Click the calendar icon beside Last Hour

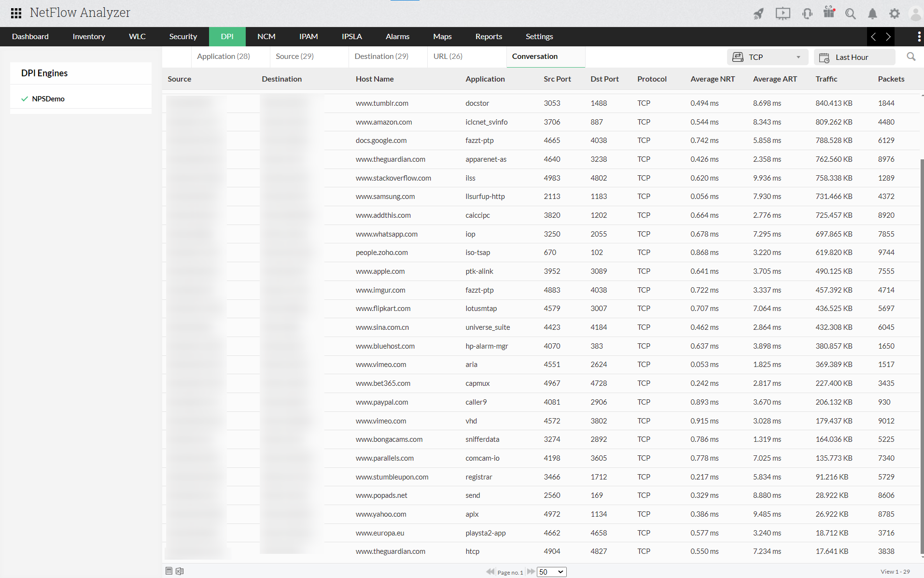click(824, 57)
